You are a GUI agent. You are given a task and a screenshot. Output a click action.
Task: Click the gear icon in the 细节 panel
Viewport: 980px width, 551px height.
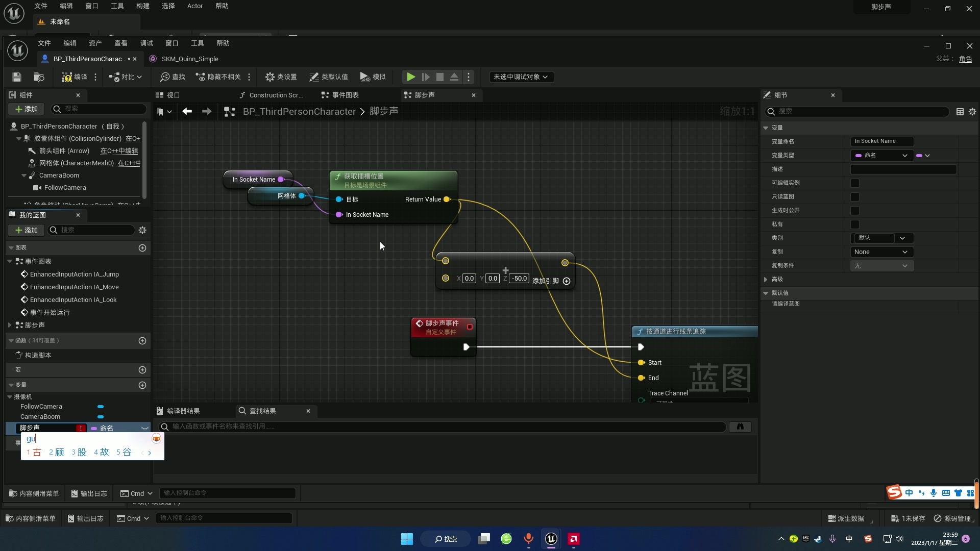point(972,111)
